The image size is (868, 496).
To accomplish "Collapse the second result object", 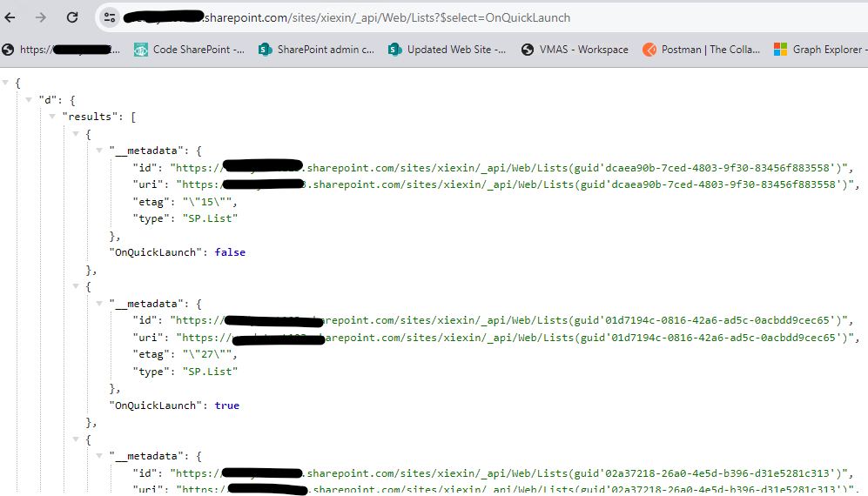I will point(76,286).
